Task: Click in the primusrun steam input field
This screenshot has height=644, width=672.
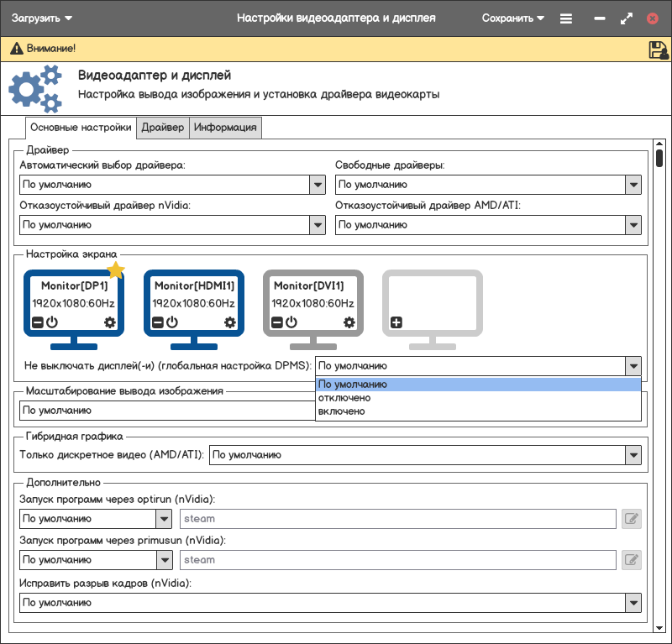Action: [x=398, y=560]
